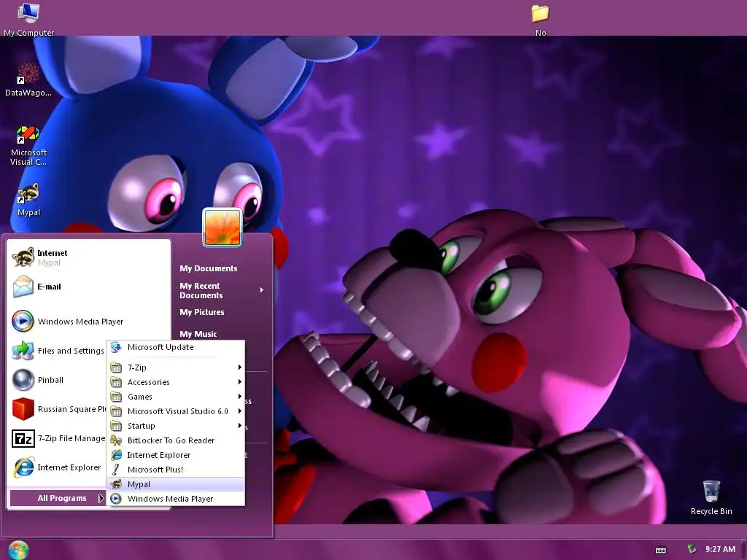Open My Documents in Start menu

tap(208, 268)
